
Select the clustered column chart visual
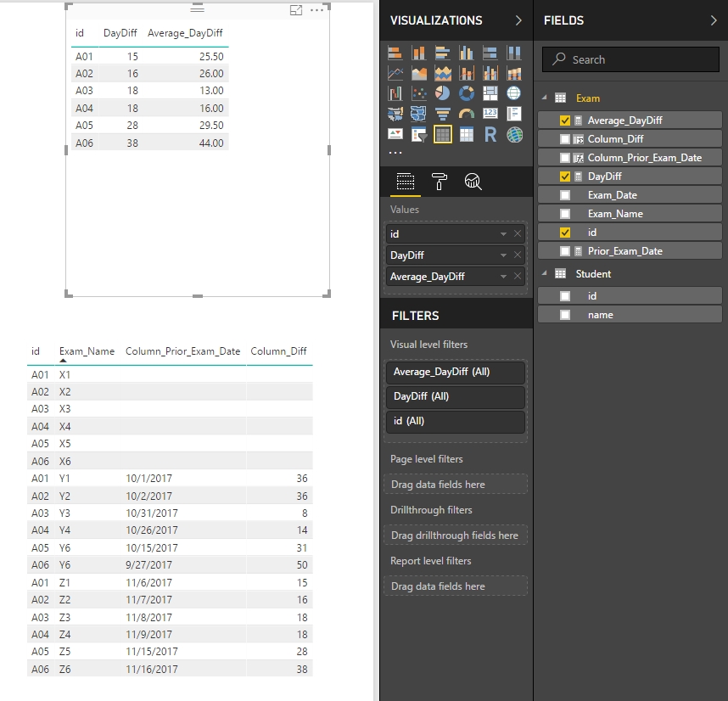[466, 53]
